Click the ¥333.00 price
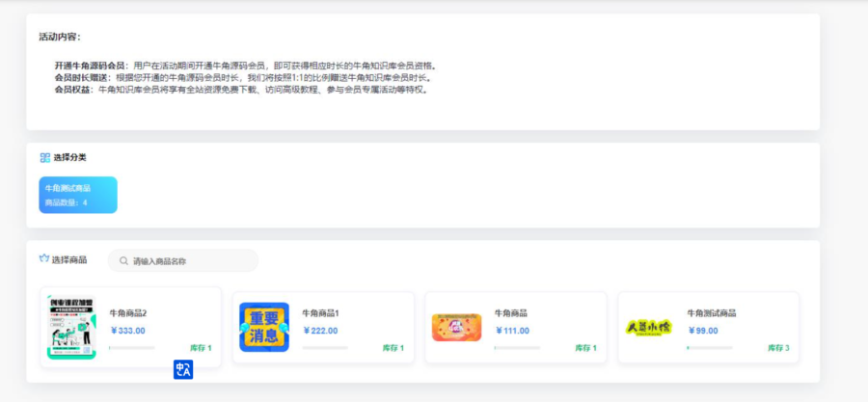This screenshot has width=868, height=402. click(x=128, y=331)
